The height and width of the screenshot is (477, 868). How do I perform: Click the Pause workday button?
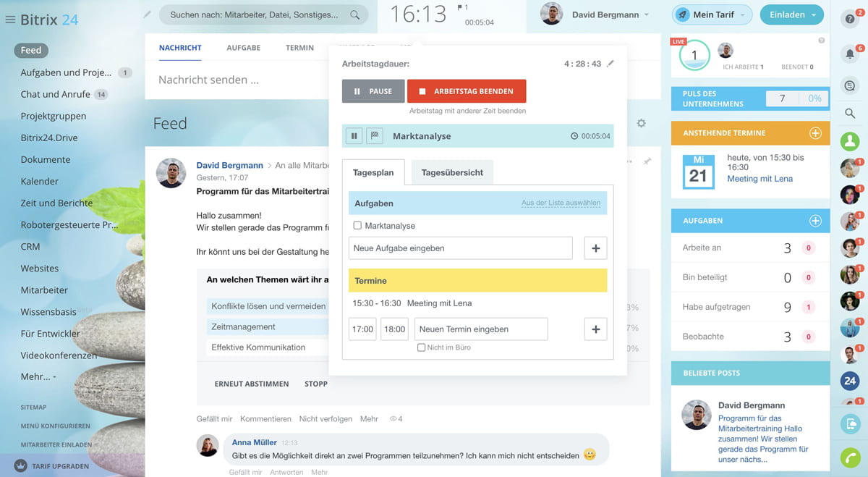coord(373,91)
